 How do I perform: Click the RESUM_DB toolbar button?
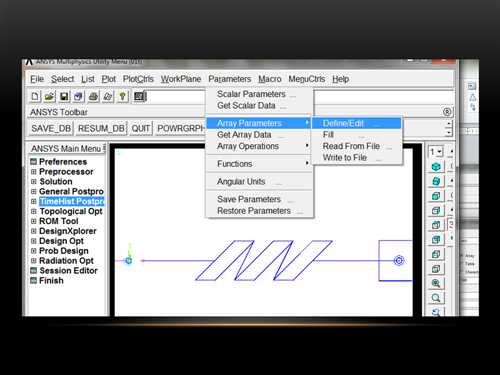click(x=101, y=128)
